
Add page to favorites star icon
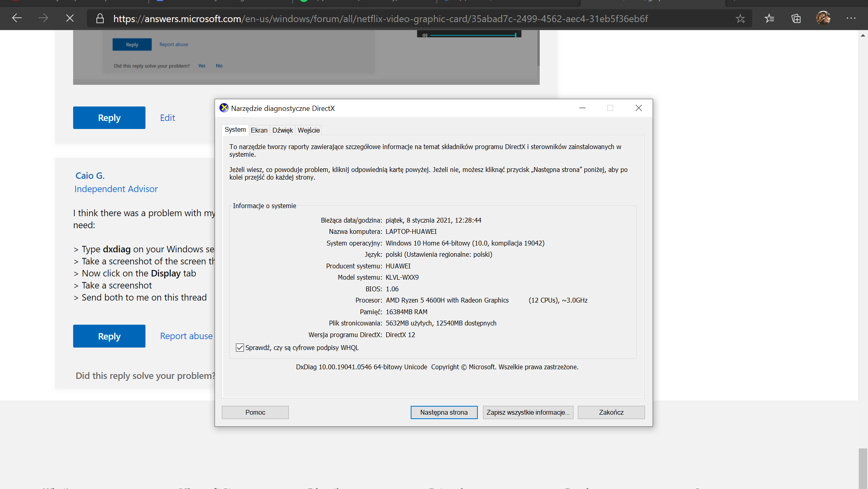740,18
